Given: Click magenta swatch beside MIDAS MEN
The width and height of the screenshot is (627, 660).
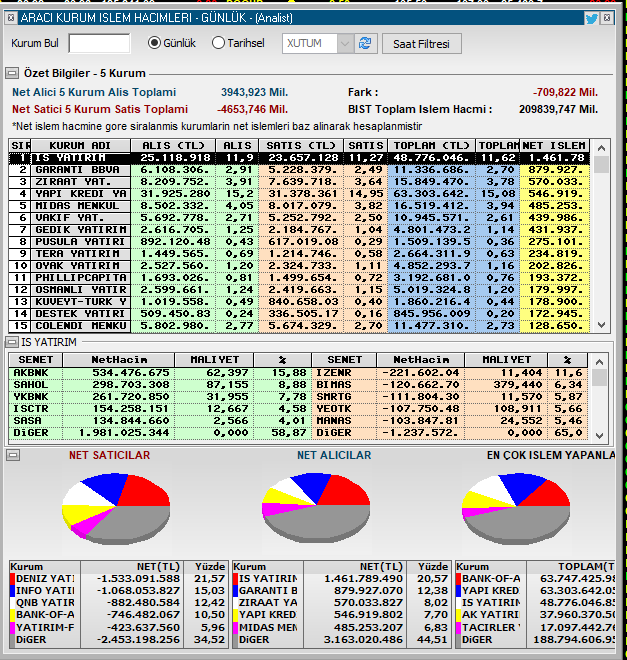Looking at the screenshot, I should click(236, 628).
